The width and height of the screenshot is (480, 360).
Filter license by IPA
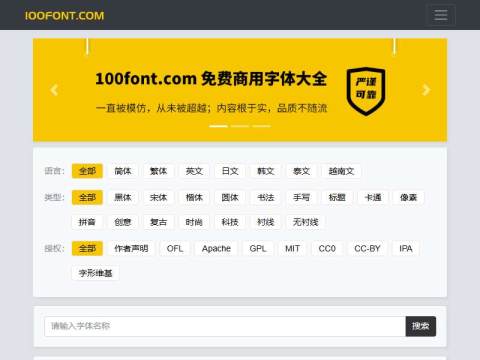coord(406,248)
